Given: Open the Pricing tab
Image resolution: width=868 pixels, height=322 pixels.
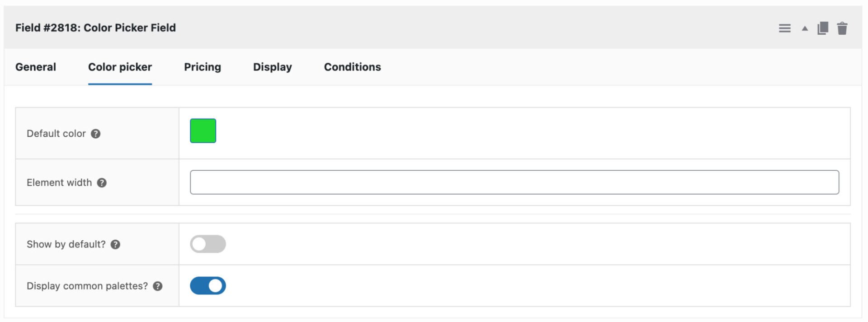Looking at the screenshot, I should click(x=202, y=67).
